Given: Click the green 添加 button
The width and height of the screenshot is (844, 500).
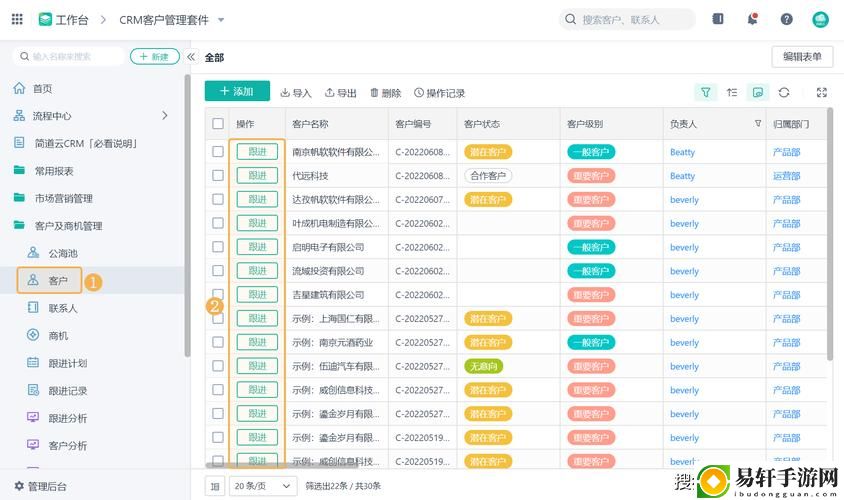Looking at the screenshot, I should click(237, 91).
